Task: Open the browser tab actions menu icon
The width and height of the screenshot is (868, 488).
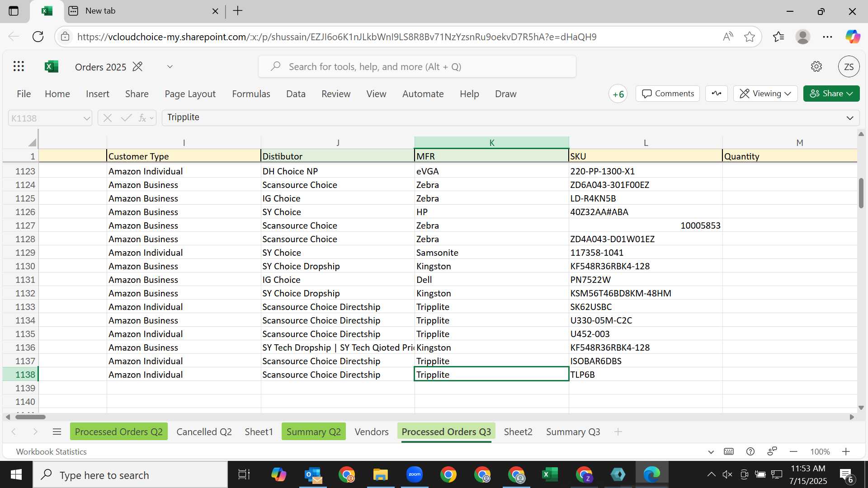Action: point(14,11)
